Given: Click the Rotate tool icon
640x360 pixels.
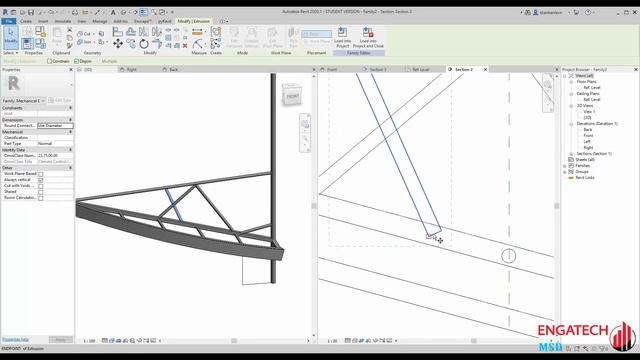Looking at the screenshot, I should [x=144, y=44].
